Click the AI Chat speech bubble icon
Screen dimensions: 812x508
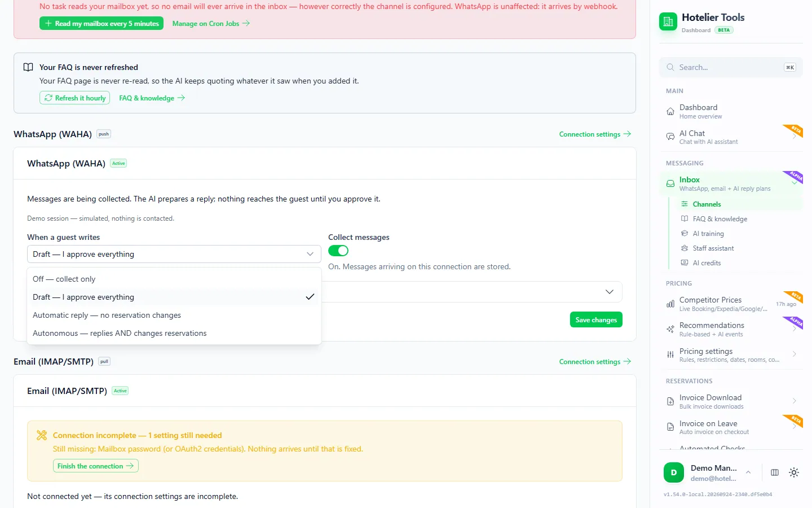click(670, 137)
